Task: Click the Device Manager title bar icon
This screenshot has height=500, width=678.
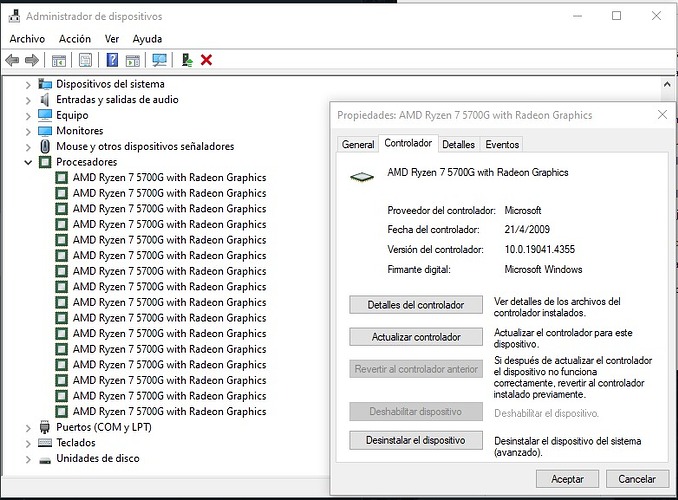Action: (x=14, y=16)
